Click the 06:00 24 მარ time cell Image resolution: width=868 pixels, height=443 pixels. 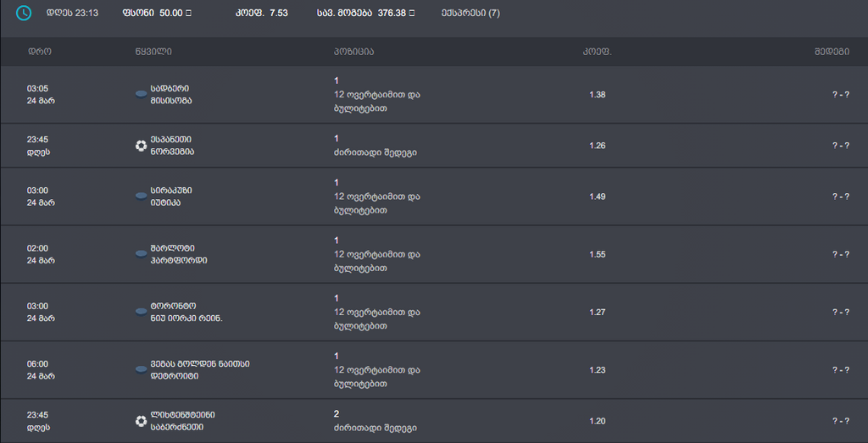(41, 369)
